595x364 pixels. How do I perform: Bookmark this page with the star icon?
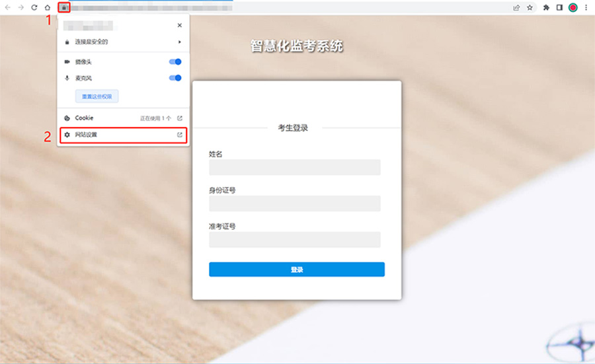pyautogui.click(x=530, y=7)
